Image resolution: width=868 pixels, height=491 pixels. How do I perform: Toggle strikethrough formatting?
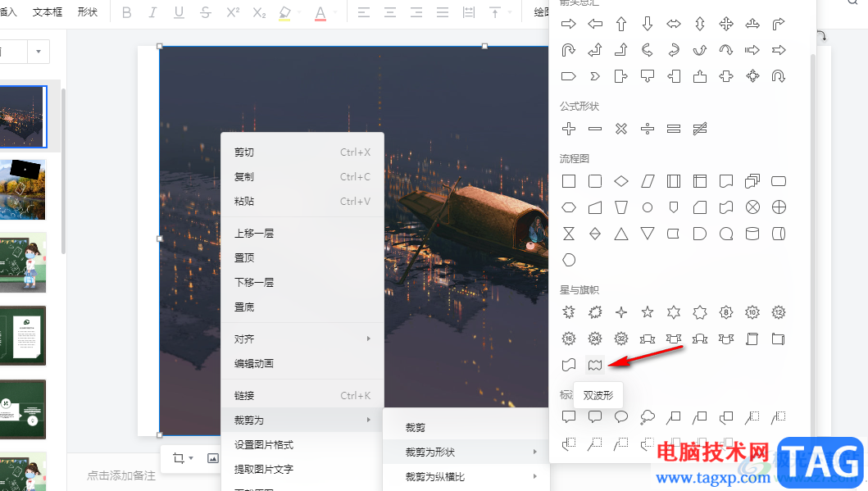[x=206, y=12]
